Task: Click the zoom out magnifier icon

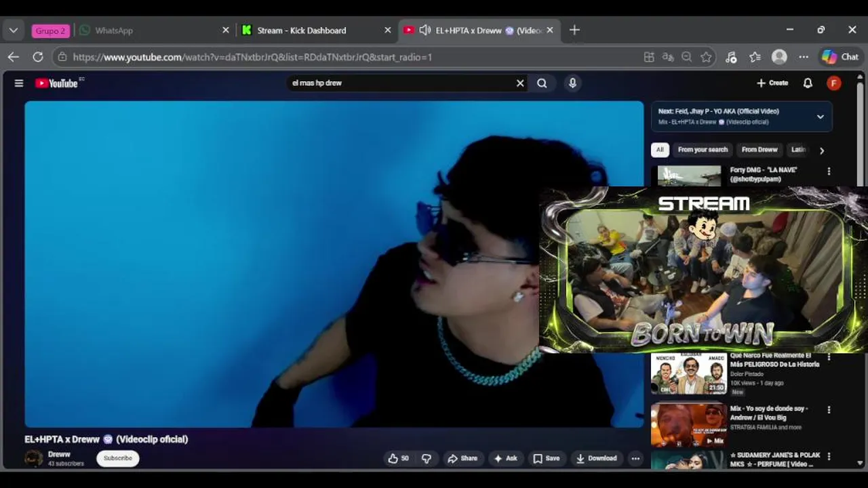Action: point(687,57)
